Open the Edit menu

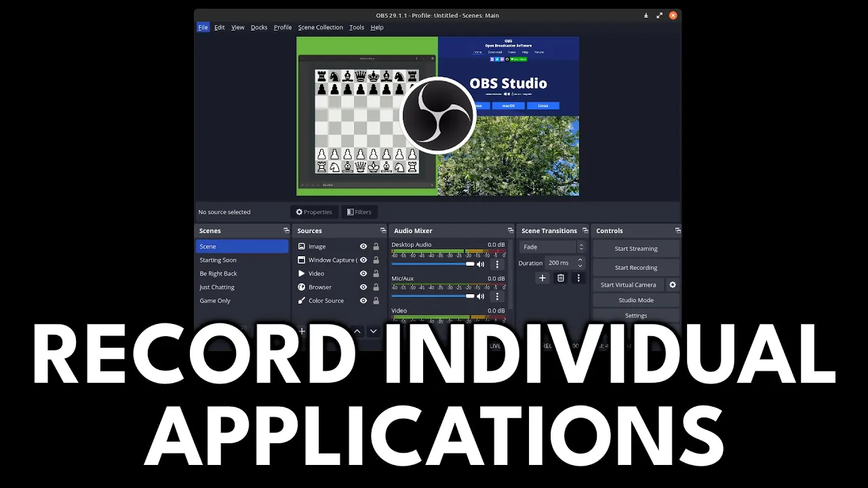[x=220, y=28]
